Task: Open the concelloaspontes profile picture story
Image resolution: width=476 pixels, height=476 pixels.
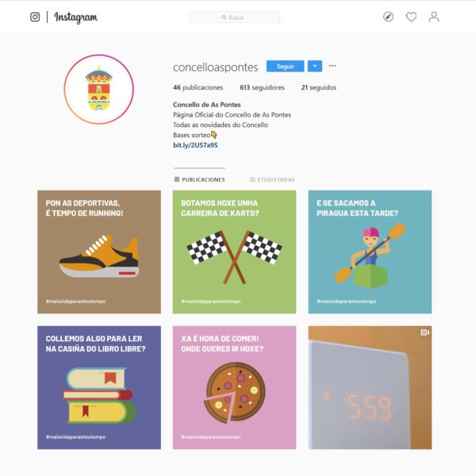Action: click(x=98, y=89)
